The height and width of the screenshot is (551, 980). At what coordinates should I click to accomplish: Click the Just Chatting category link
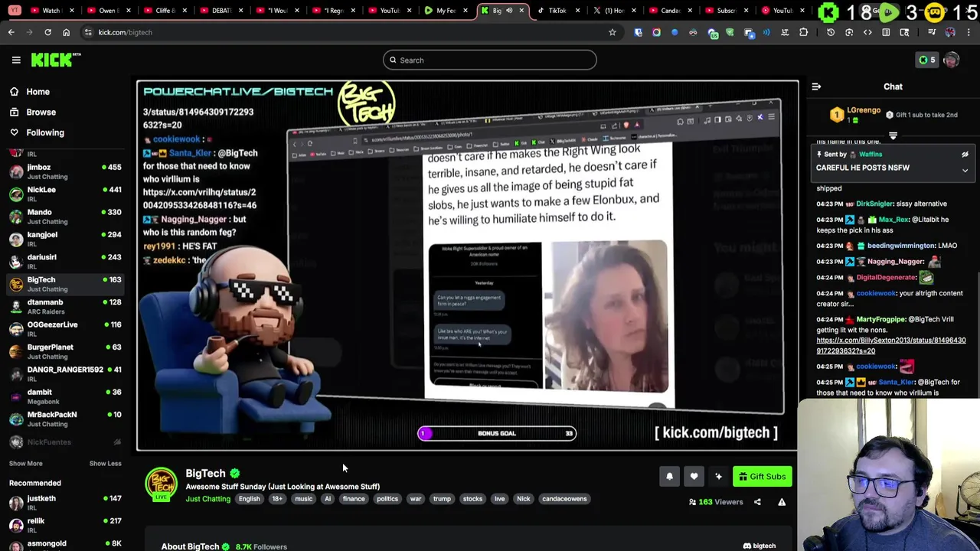pos(207,499)
